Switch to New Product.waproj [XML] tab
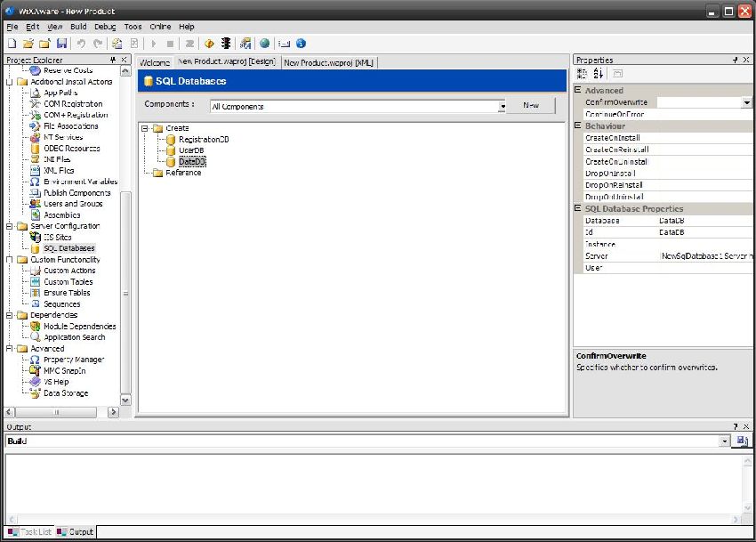 329,62
